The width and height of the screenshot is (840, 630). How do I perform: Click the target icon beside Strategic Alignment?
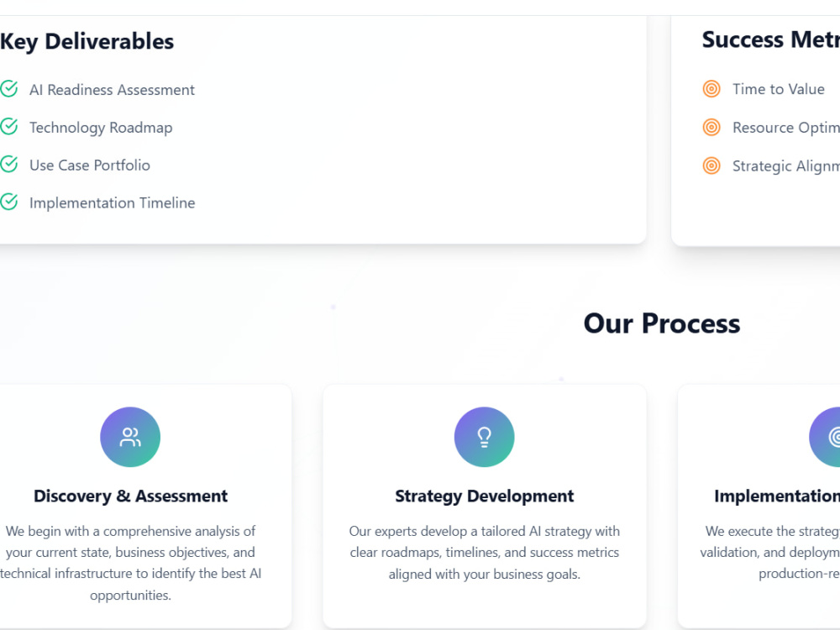(711, 165)
